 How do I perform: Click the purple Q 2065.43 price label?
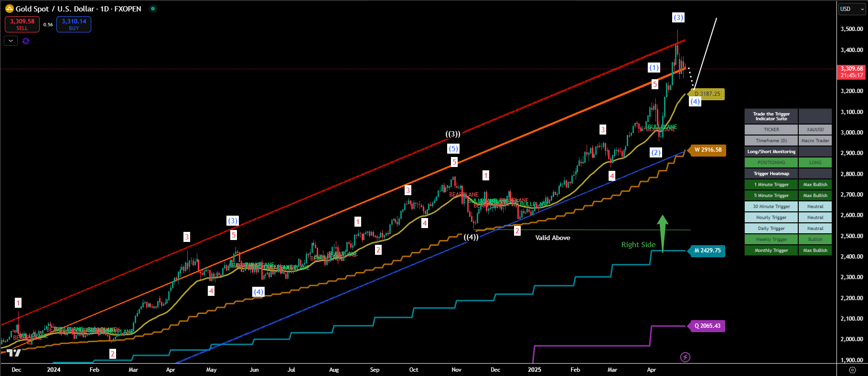click(707, 326)
